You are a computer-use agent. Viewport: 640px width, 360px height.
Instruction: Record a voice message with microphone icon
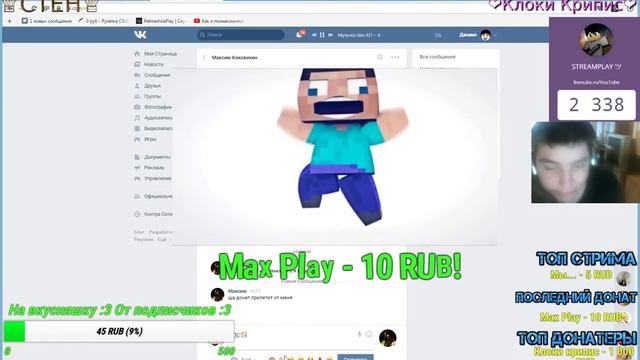coord(359,334)
